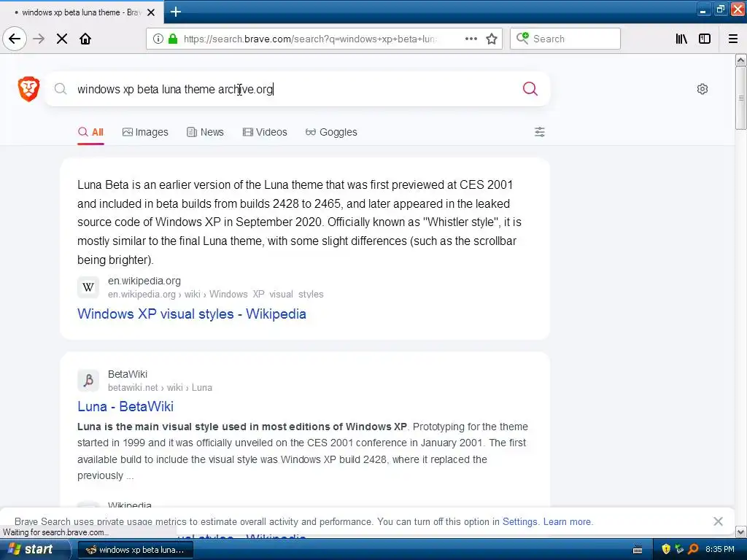Click the vertical scrollbar thumb
Screen dimensions: 747x560
point(740,98)
